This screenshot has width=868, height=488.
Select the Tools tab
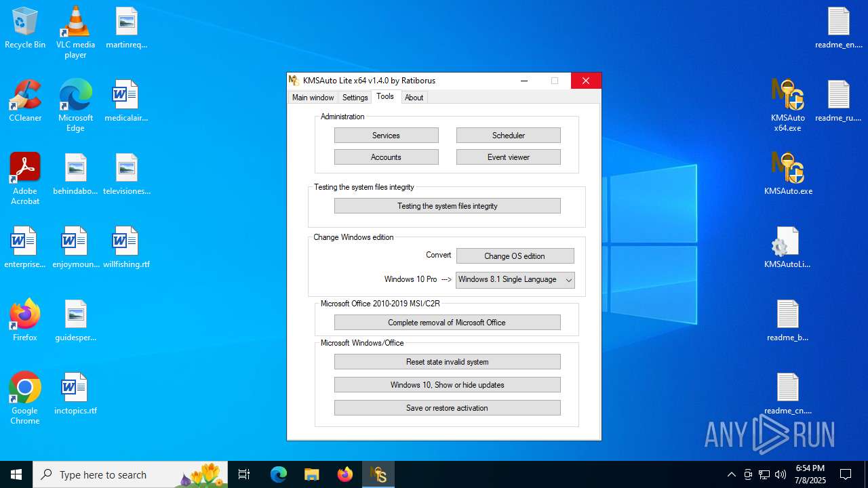385,97
